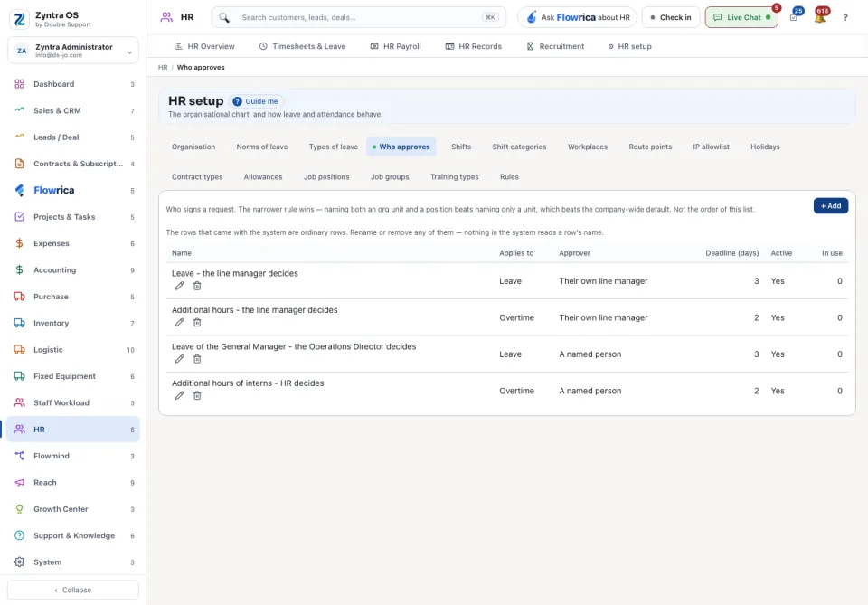This screenshot has width=868, height=605.
Task: Open Leads / Deal in sidebar
Action: pos(73,137)
